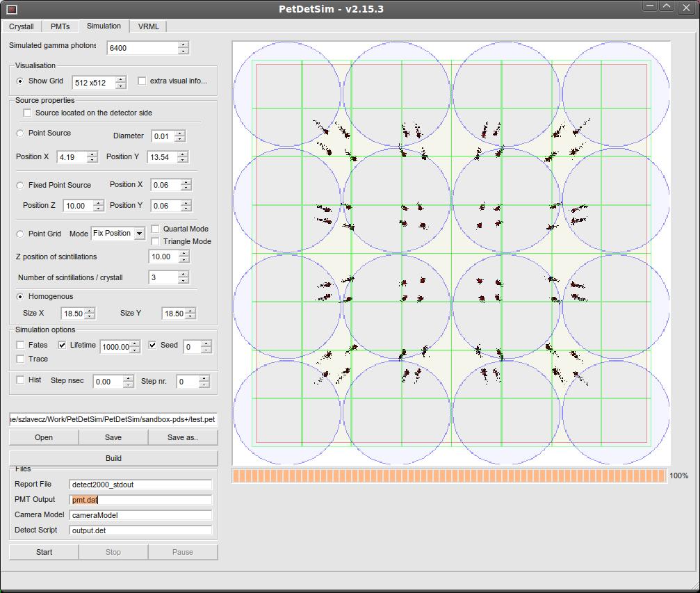The width and height of the screenshot is (700, 593).
Task: Check Source located on the detector side
Action: (x=27, y=113)
